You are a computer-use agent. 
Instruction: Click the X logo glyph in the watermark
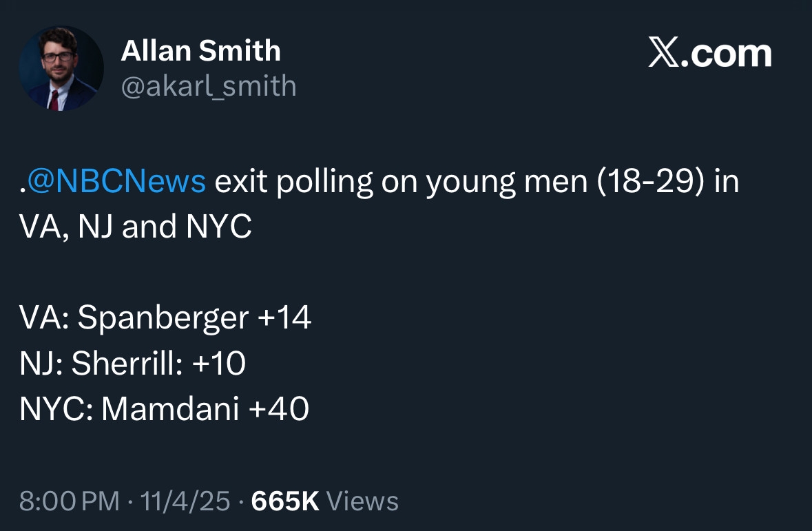[x=664, y=54]
